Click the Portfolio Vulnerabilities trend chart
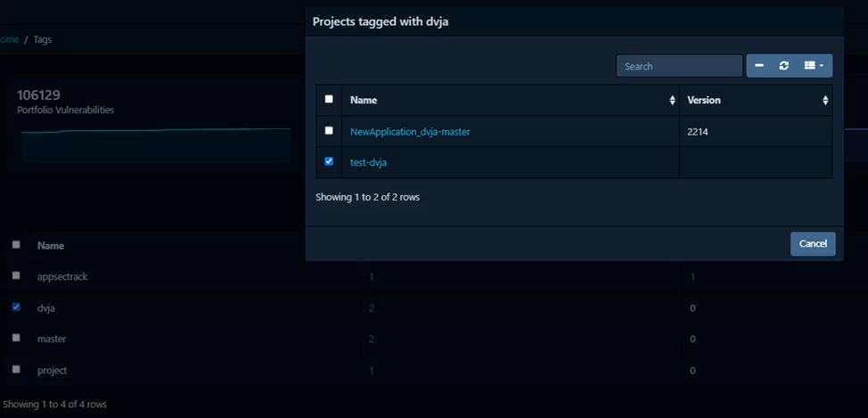Image resolution: width=868 pixels, height=418 pixels. [x=156, y=145]
